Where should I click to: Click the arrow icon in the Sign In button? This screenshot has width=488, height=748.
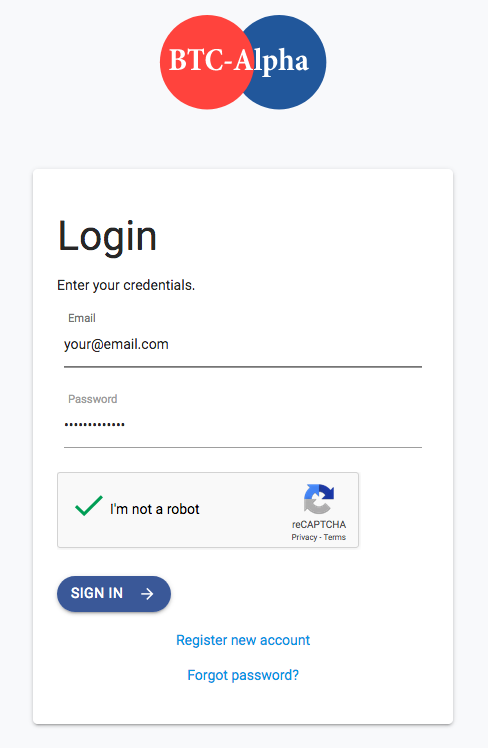[x=147, y=593]
